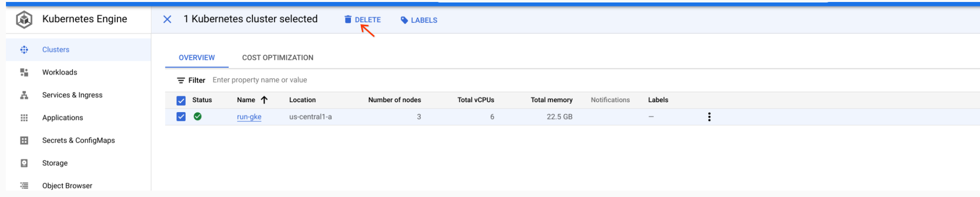Image resolution: width=980 pixels, height=197 pixels.
Task: Open the run-gke cluster link
Action: [249, 117]
